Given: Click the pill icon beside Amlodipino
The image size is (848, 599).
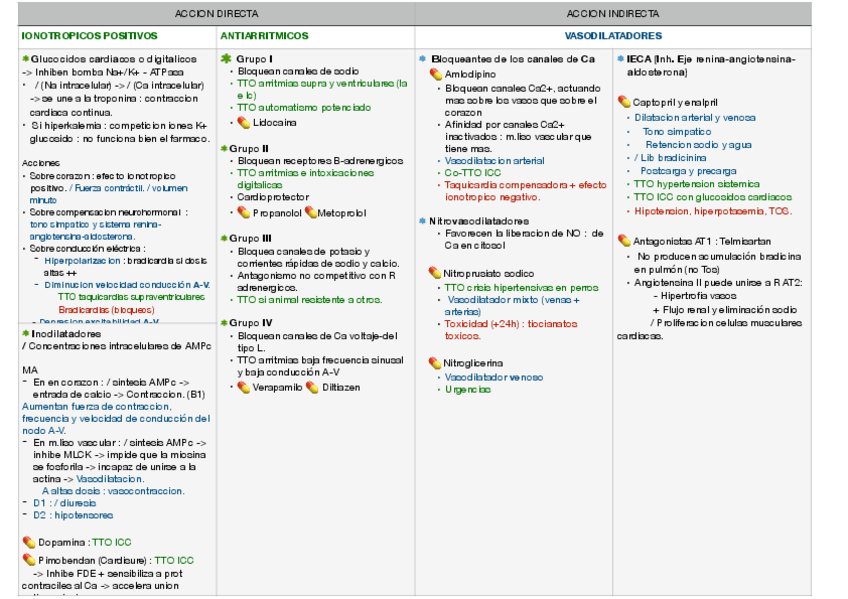Looking at the screenshot, I should (435, 75).
